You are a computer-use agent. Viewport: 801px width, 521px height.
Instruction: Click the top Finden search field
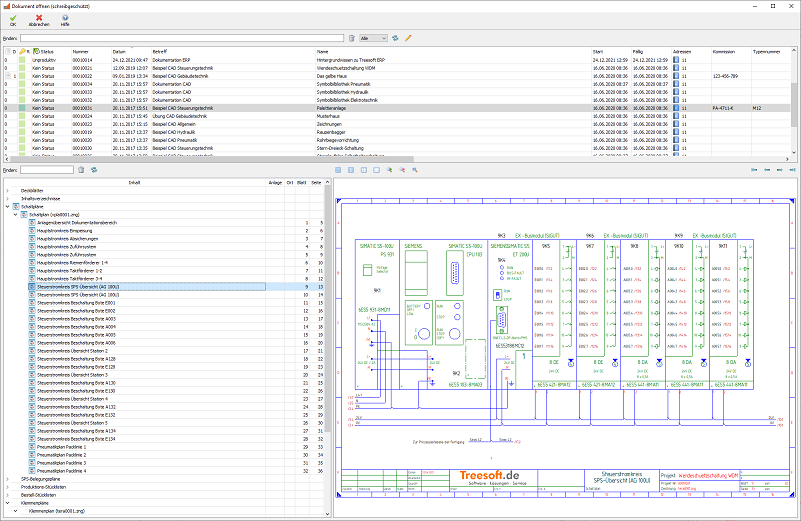click(x=182, y=37)
